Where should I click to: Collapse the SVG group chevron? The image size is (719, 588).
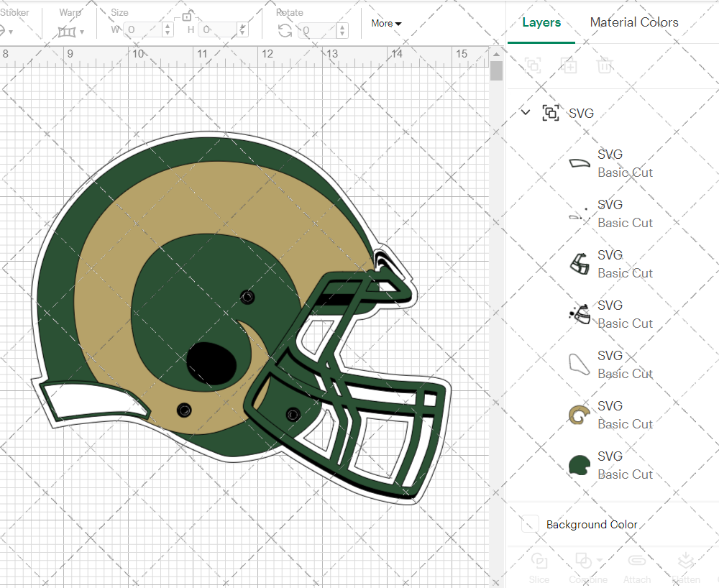click(x=526, y=112)
